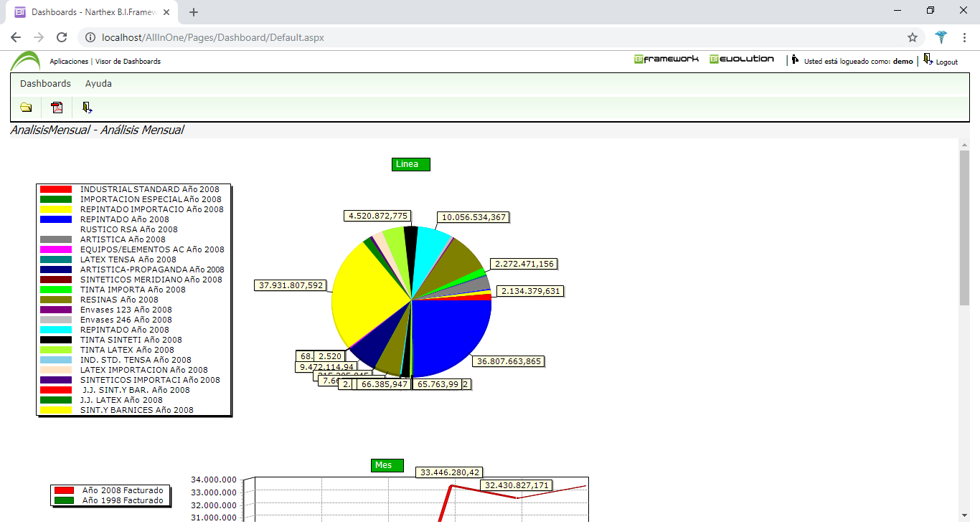Click olive swatch for RESINAS Año 2008
Screen dimensions: 980x529
[56, 300]
